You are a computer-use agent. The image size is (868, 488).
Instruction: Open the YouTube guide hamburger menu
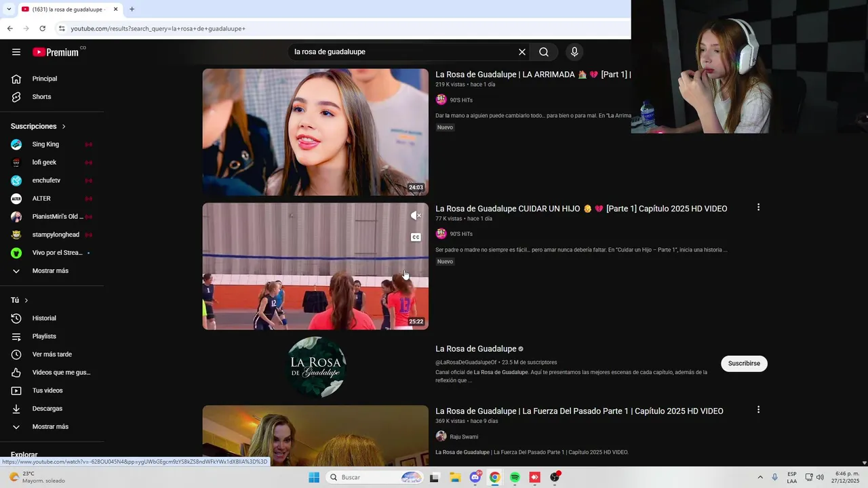(x=16, y=52)
